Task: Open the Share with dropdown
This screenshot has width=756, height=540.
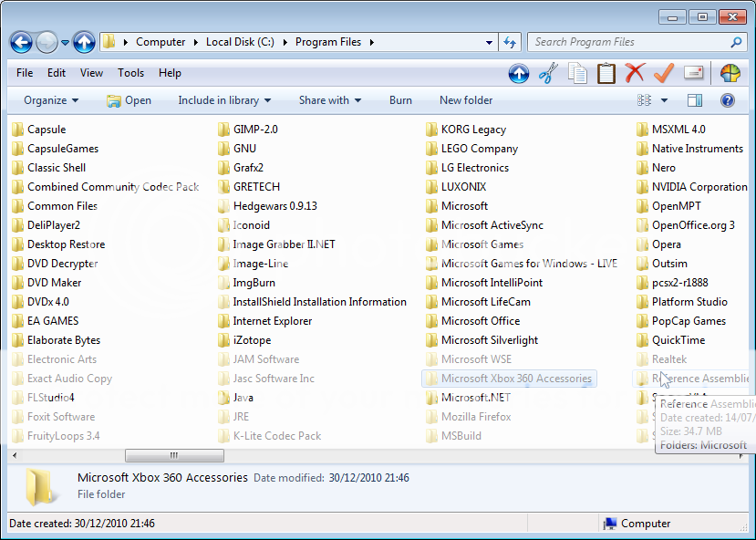Action: pyautogui.click(x=329, y=99)
